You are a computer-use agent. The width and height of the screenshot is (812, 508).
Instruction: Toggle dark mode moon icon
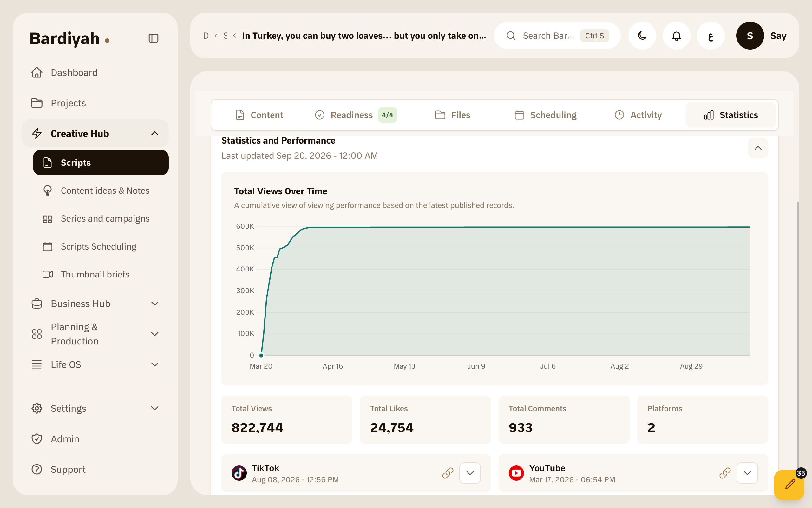pos(642,36)
